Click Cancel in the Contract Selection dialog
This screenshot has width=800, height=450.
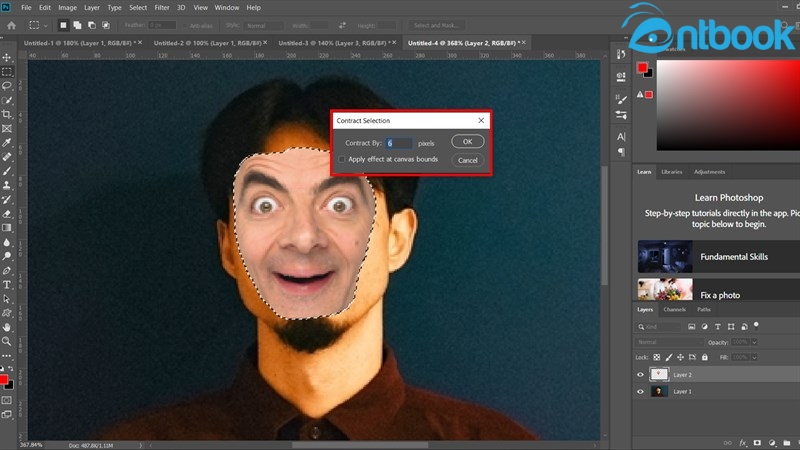pos(467,160)
